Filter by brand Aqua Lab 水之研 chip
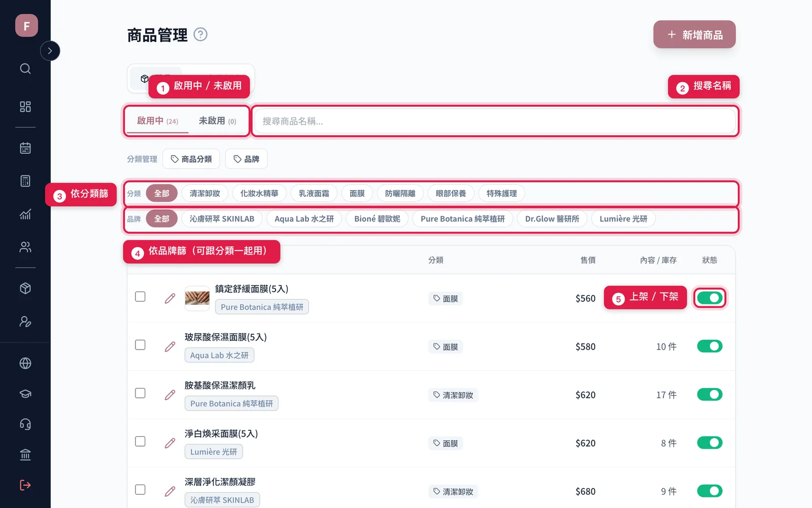 (x=304, y=219)
